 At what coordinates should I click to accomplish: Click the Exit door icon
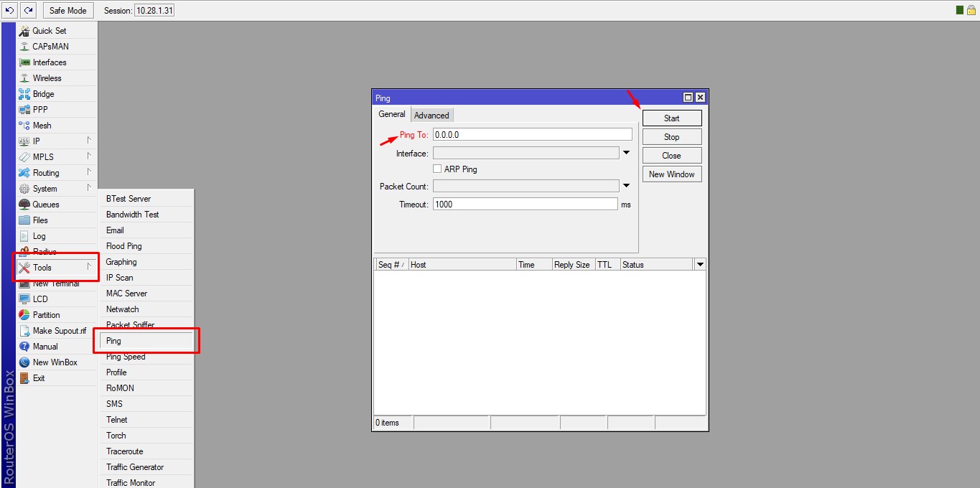tap(24, 378)
